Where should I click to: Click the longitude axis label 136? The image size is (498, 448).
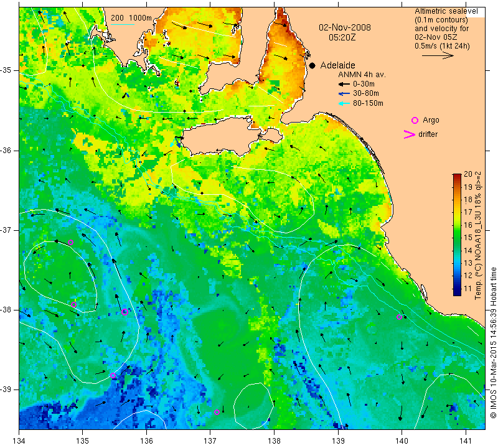146,441
